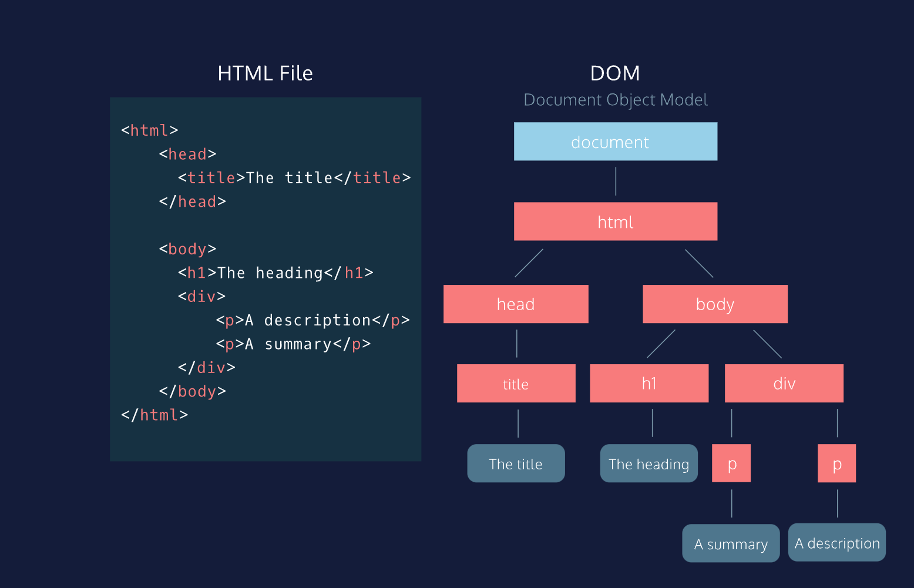The height and width of the screenshot is (588, 914).
Task: Click the title tag line in code
Action: click(294, 177)
